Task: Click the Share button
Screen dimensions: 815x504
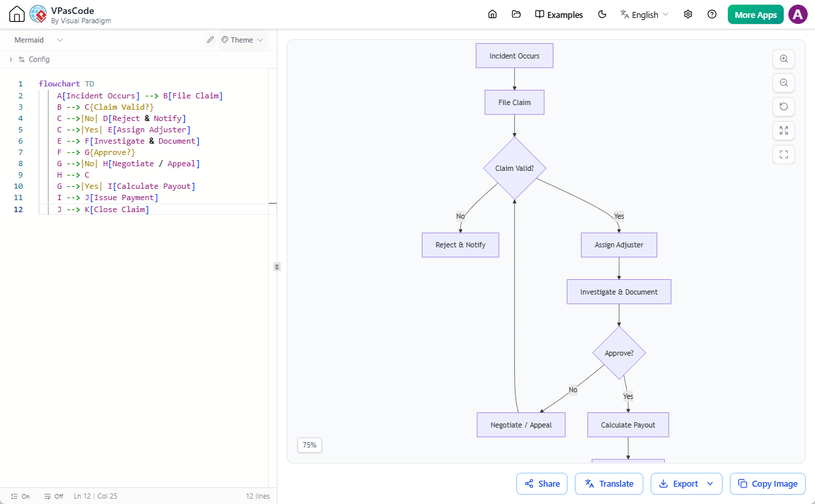Action: click(542, 483)
